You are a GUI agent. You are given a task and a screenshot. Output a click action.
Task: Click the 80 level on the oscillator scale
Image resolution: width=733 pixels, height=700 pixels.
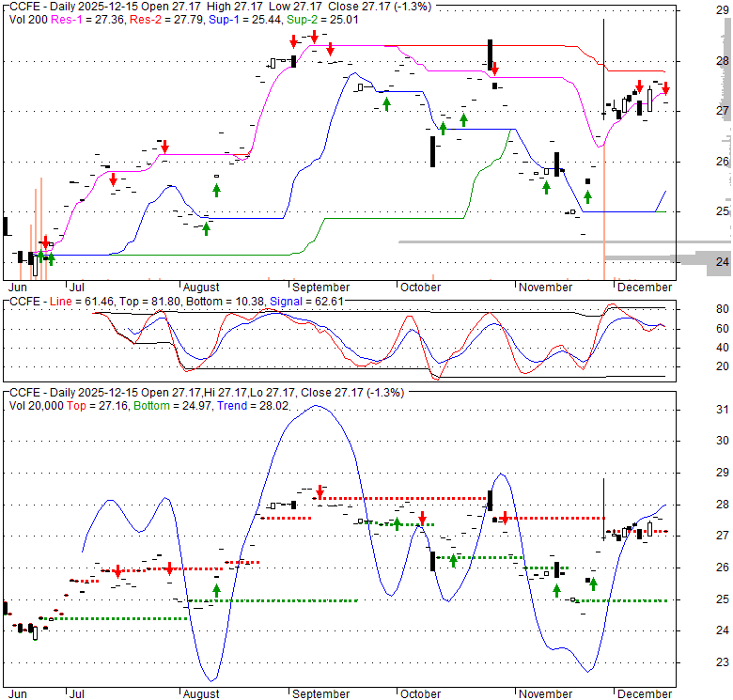[723, 309]
